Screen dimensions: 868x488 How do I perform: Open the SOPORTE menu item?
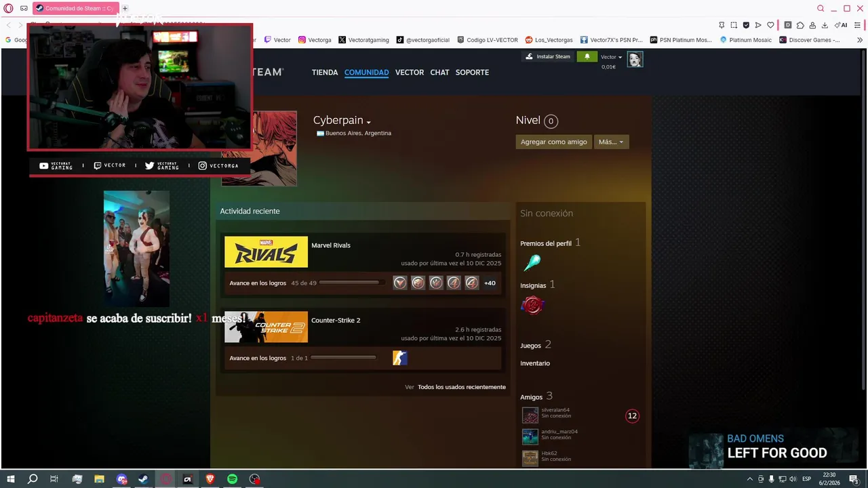coord(472,73)
